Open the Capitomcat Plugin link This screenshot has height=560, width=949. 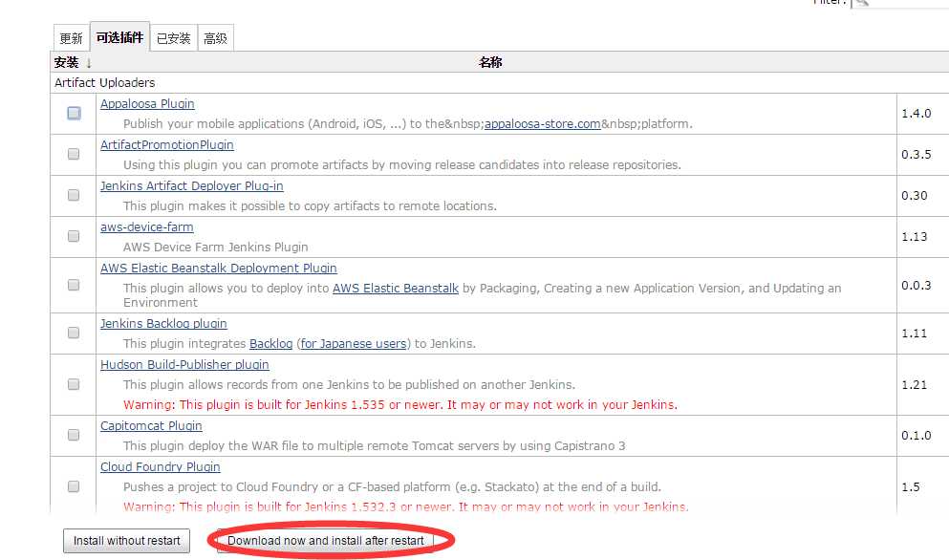(151, 425)
